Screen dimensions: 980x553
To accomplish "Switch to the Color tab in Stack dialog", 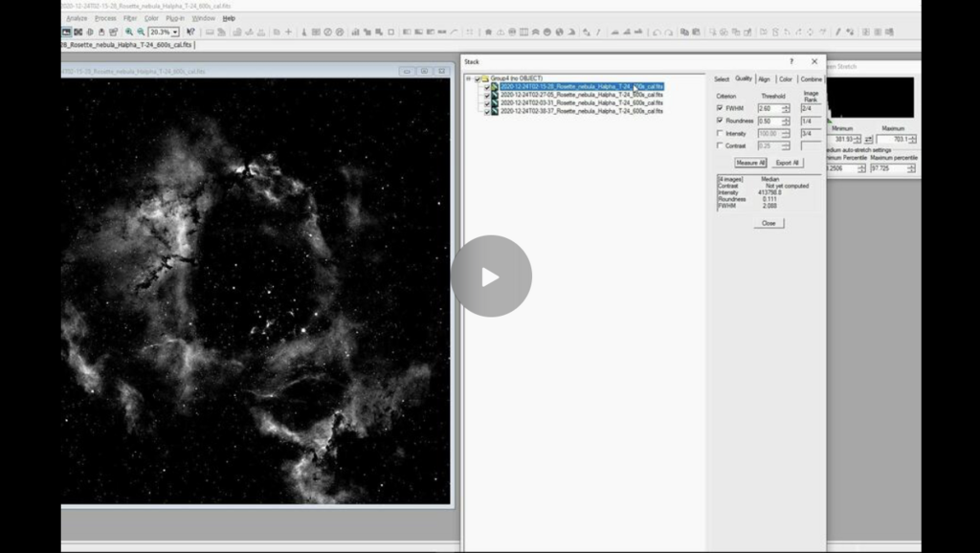I will (786, 79).
